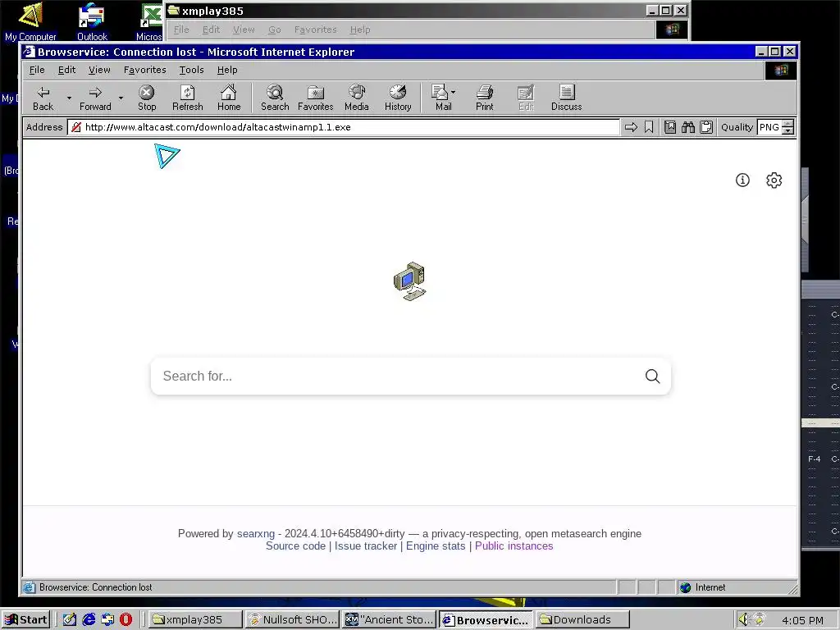Open the searxng link in footer
The image size is (840, 630).
[x=256, y=533]
